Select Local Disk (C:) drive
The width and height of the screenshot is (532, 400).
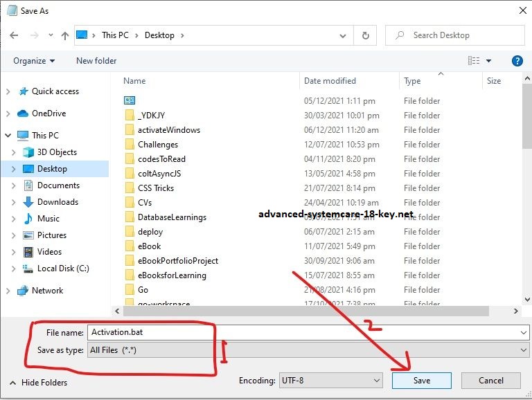[63, 269]
